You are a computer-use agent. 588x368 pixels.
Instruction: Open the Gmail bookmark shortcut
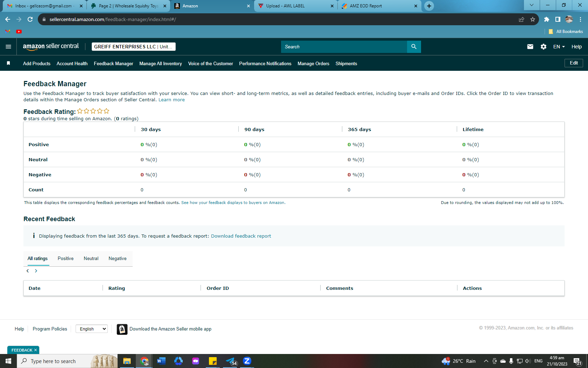pyautogui.click(x=8, y=32)
